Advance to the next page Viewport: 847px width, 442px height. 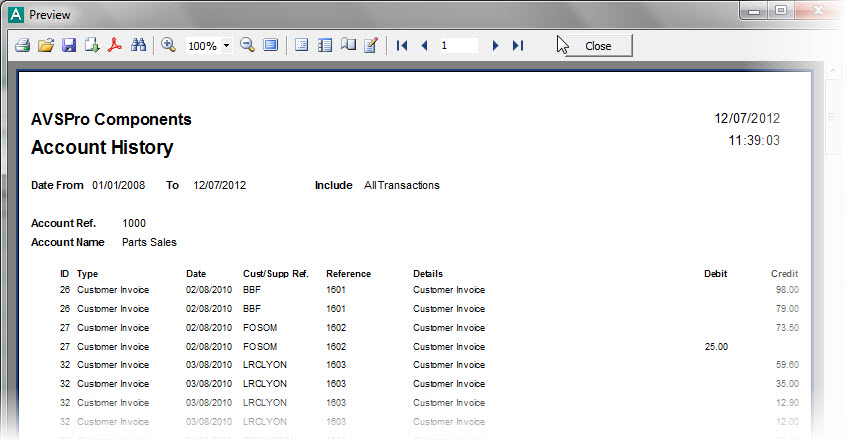point(495,46)
